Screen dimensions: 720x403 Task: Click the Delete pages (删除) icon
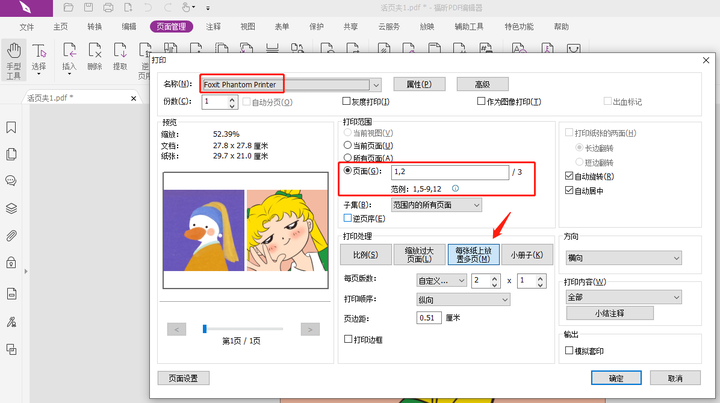95,51
